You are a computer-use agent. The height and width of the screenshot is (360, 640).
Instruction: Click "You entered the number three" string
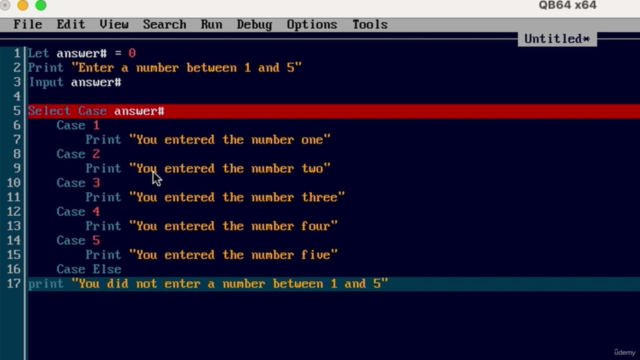click(237, 198)
